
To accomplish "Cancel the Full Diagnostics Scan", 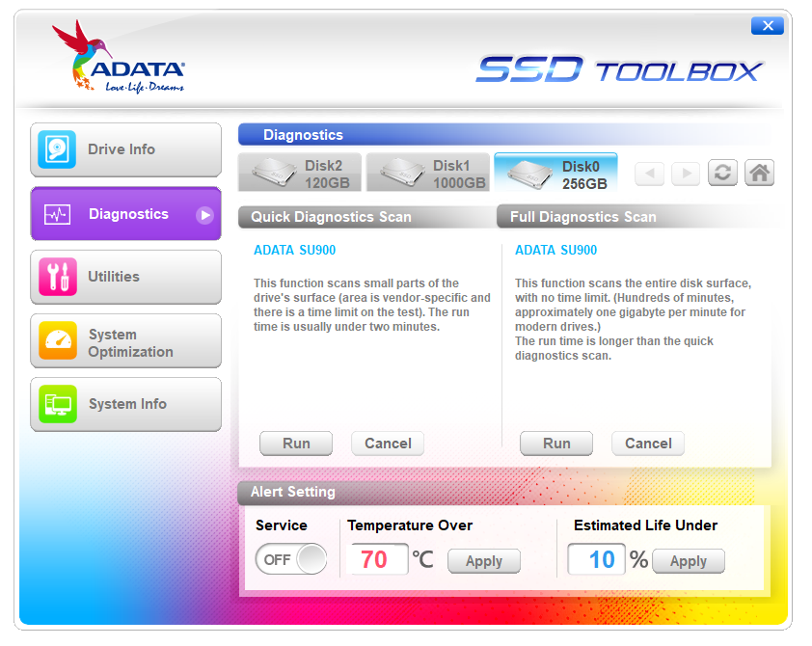I will pyautogui.click(x=648, y=444).
